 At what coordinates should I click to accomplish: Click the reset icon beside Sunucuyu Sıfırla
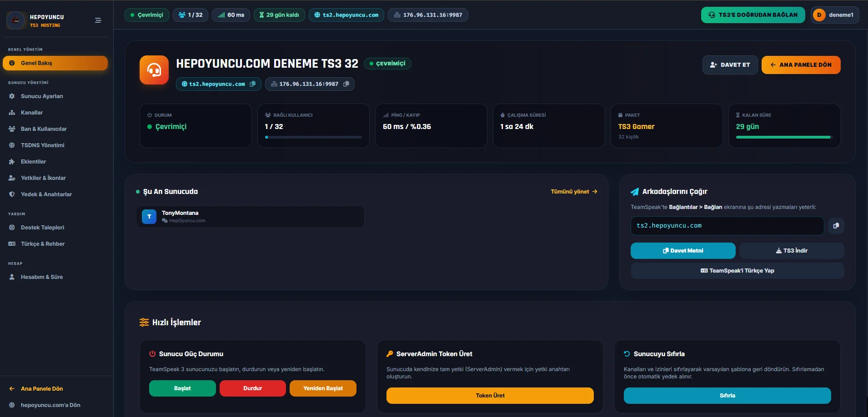[x=627, y=354]
